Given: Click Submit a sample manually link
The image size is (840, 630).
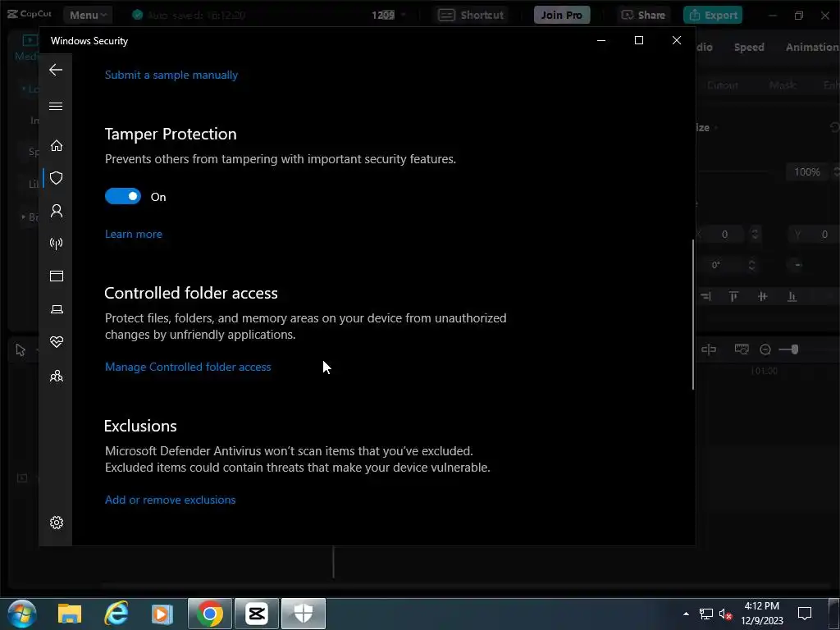Looking at the screenshot, I should click(x=171, y=75).
